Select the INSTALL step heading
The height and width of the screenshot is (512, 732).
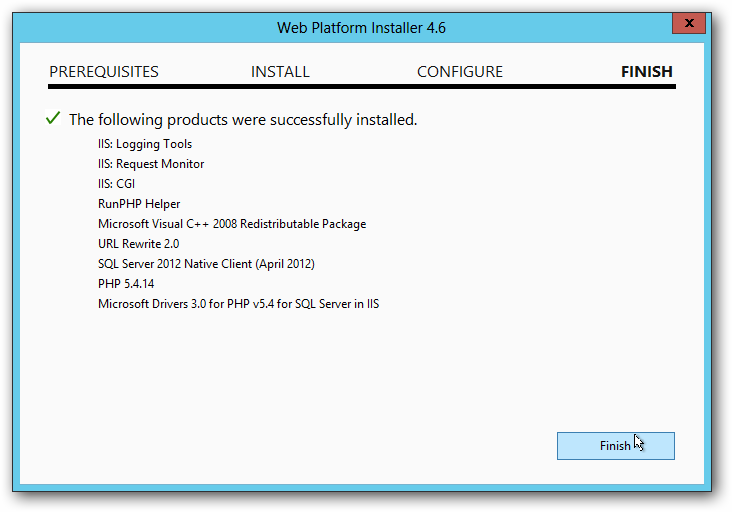(280, 72)
